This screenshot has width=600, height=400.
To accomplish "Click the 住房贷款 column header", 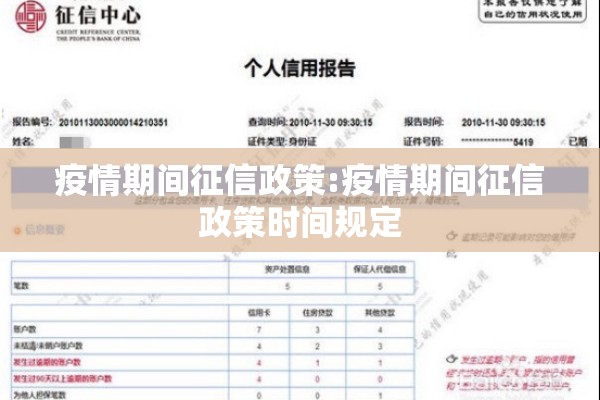I will [x=318, y=313].
